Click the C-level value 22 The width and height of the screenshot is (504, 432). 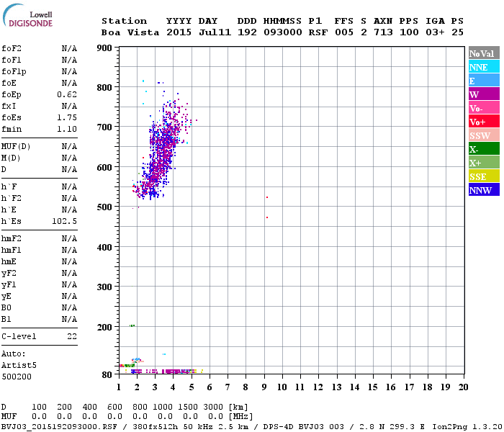(x=72, y=336)
